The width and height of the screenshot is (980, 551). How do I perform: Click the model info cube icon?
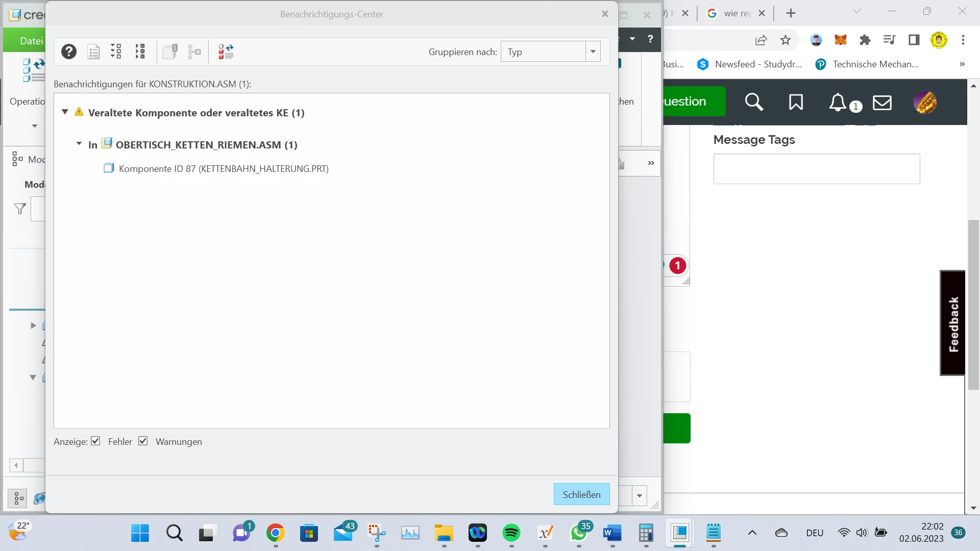(170, 52)
